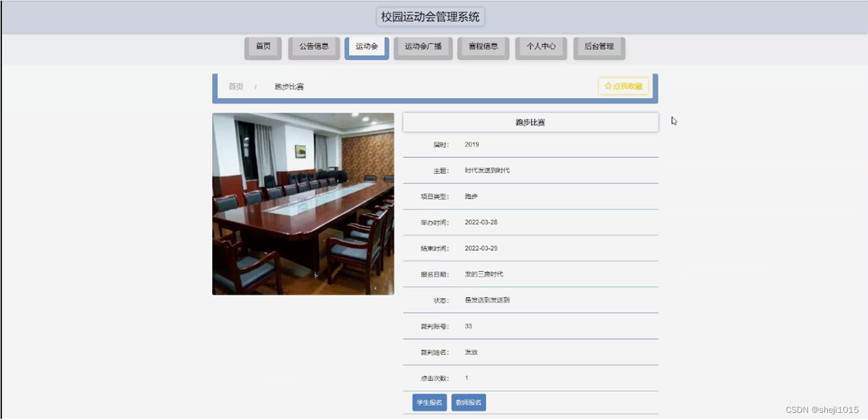Select the theme value 时代发送到时代

click(487, 170)
